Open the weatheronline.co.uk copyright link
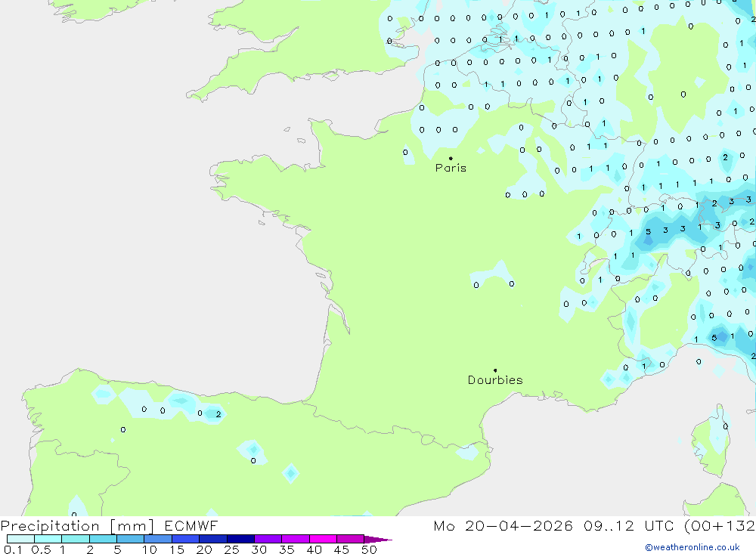This screenshot has width=756, height=554. (x=692, y=547)
